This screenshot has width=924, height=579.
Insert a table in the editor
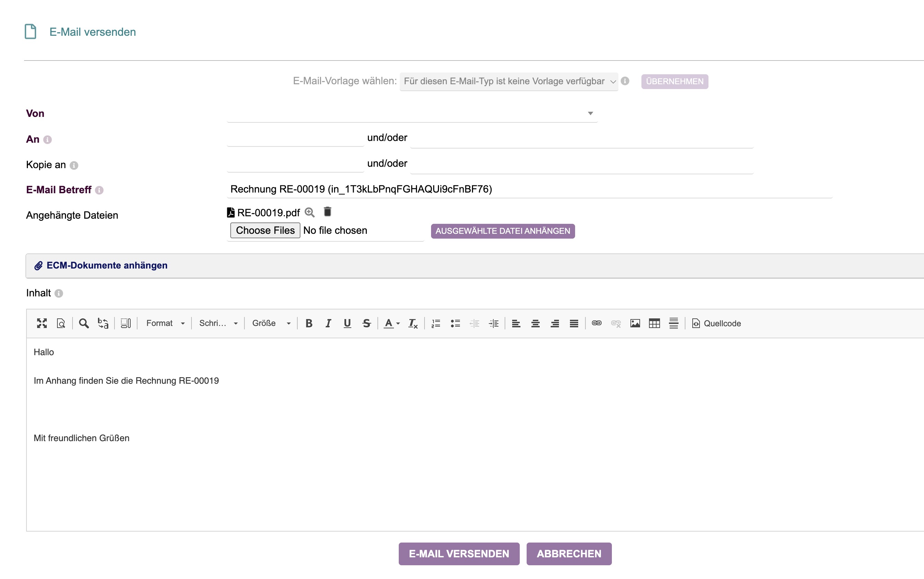coord(654,323)
